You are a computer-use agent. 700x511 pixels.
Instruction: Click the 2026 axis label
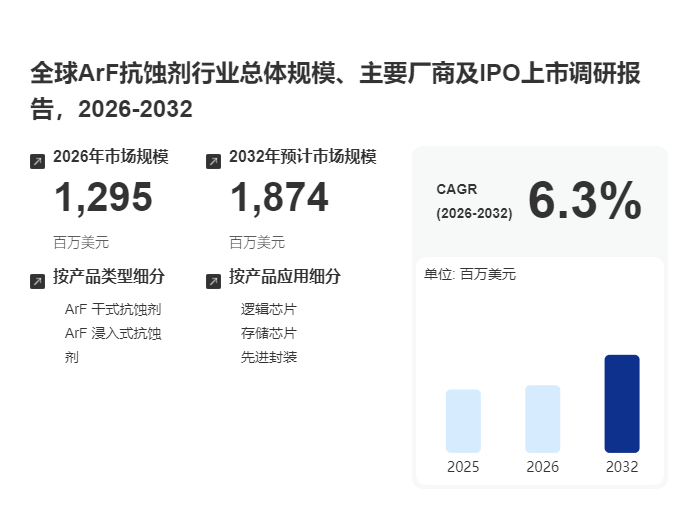[x=542, y=467]
